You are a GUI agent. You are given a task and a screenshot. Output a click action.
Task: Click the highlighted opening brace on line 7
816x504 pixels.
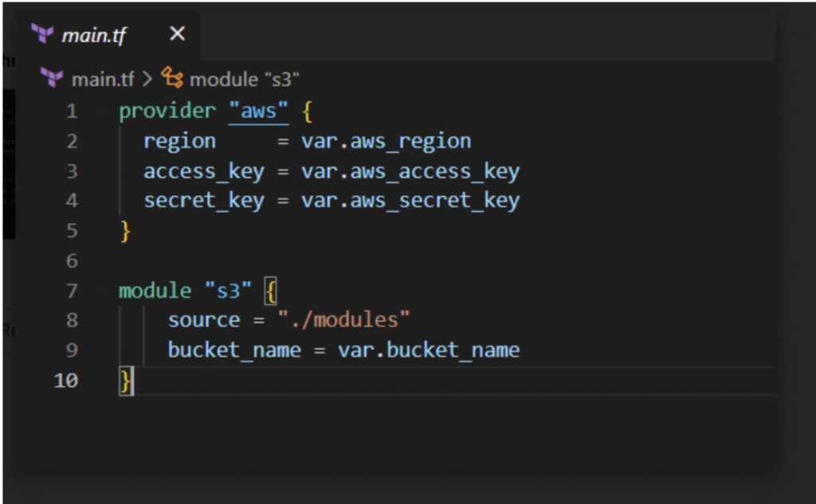click(x=270, y=291)
